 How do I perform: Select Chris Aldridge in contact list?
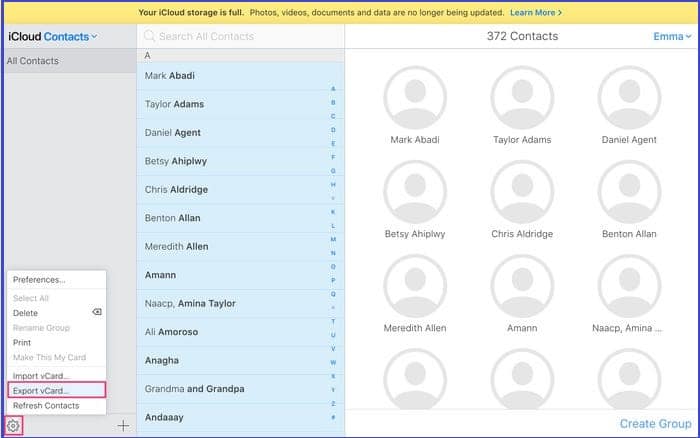[240, 190]
